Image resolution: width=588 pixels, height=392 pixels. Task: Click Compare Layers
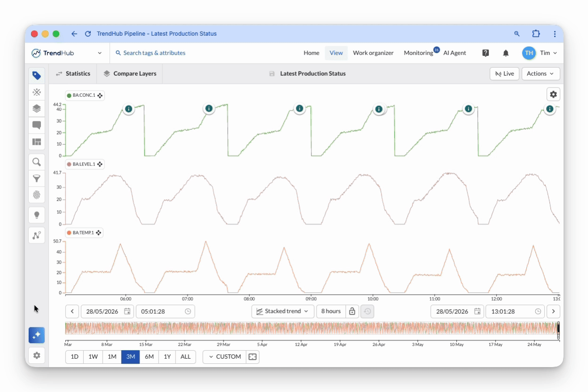[x=130, y=74]
